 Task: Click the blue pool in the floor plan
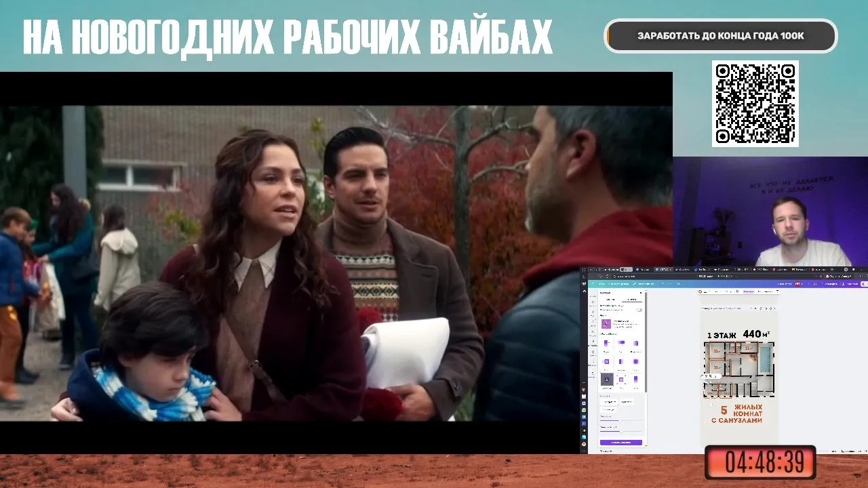(x=766, y=358)
